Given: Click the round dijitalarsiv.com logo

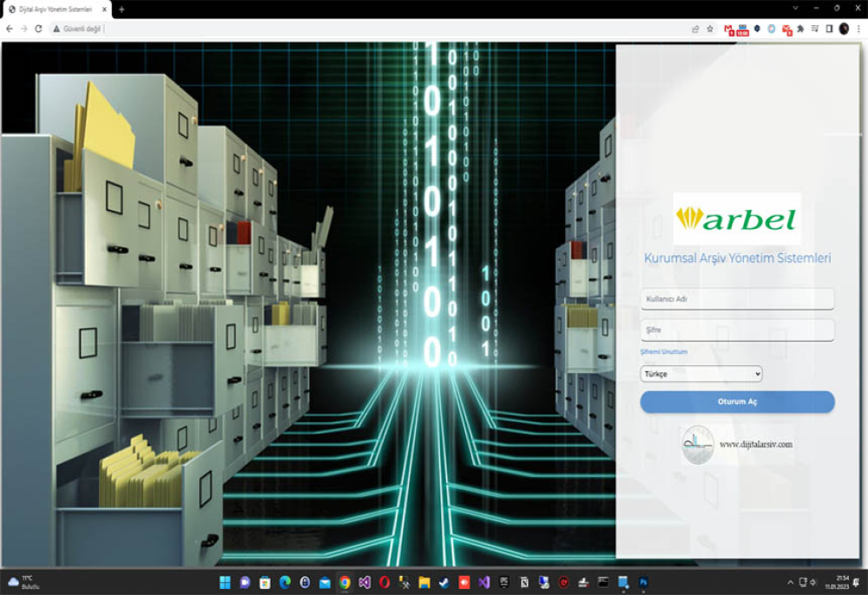Looking at the screenshot, I should coord(698,444).
